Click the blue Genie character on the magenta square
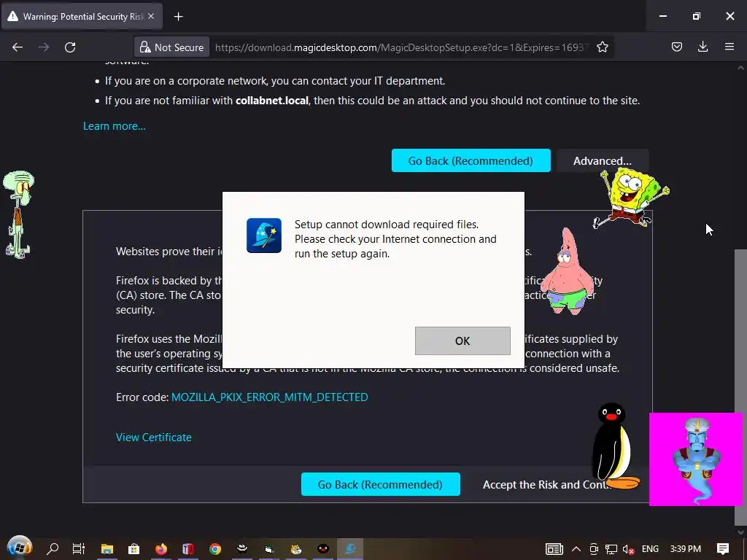The image size is (747, 560). point(695,459)
